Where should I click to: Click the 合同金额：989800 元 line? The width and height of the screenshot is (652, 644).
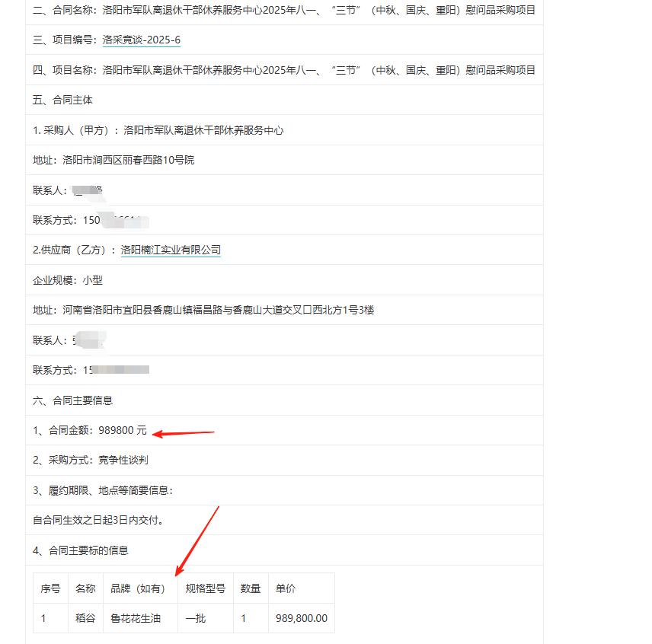[x=90, y=430]
